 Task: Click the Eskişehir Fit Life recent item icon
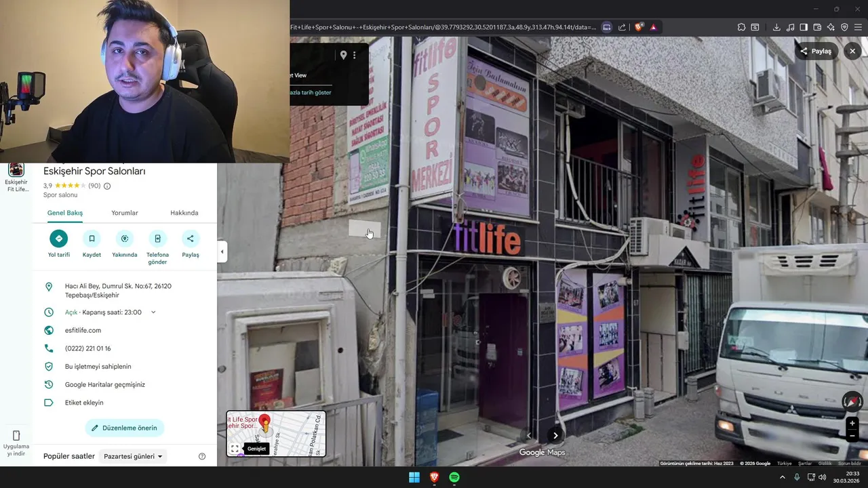[16, 169]
